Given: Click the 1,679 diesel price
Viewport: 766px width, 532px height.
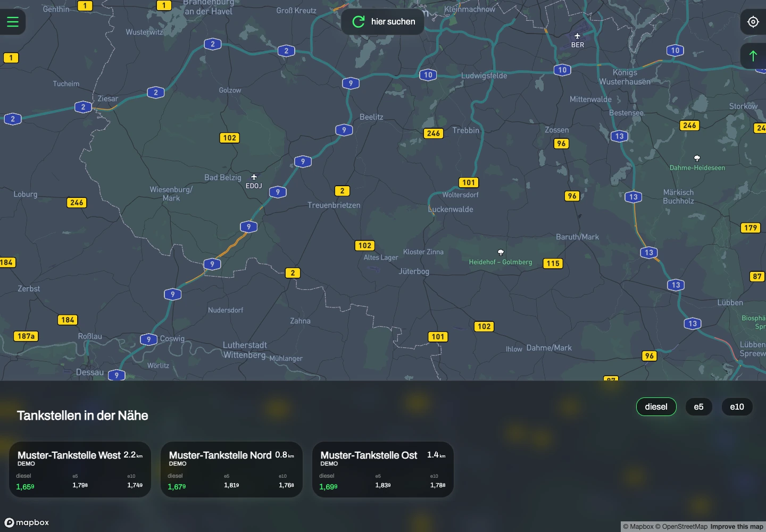Looking at the screenshot, I should 177,487.
